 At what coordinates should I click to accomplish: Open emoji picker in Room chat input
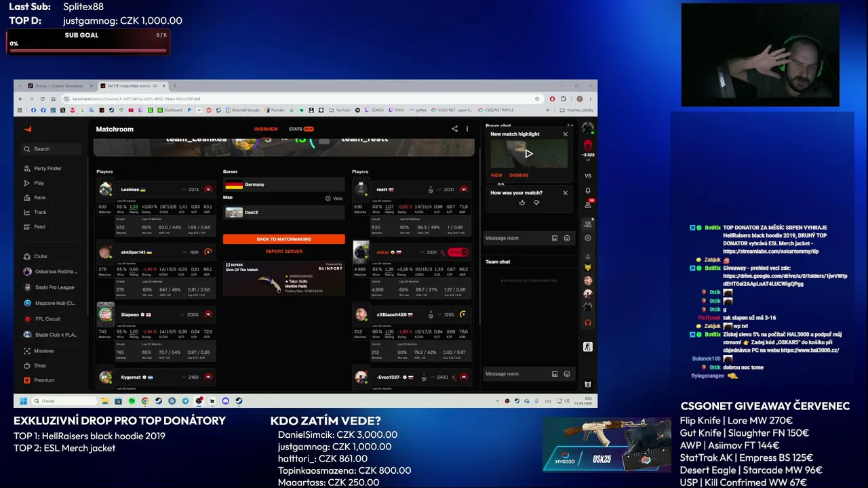567,238
